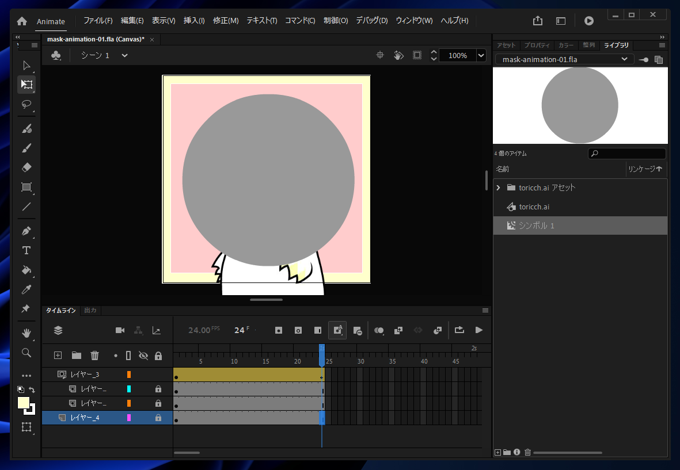Toggle lock all layers header icon
Viewport: 680px width, 470px height.
158,355
